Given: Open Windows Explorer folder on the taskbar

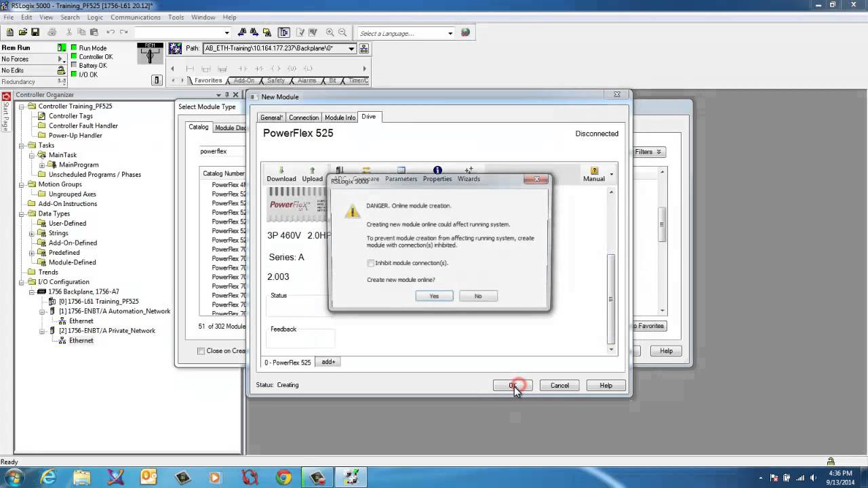Looking at the screenshot, I should coord(82,477).
